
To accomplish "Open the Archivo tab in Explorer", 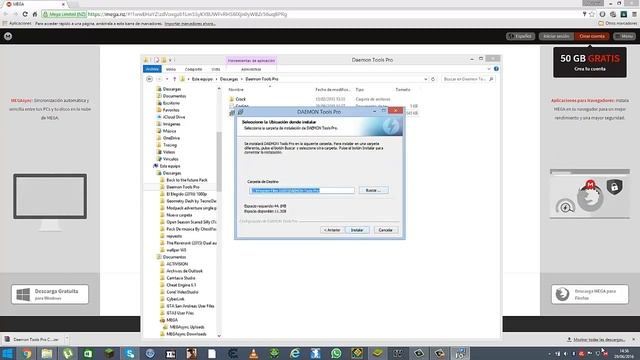I will [x=152, y=69].
